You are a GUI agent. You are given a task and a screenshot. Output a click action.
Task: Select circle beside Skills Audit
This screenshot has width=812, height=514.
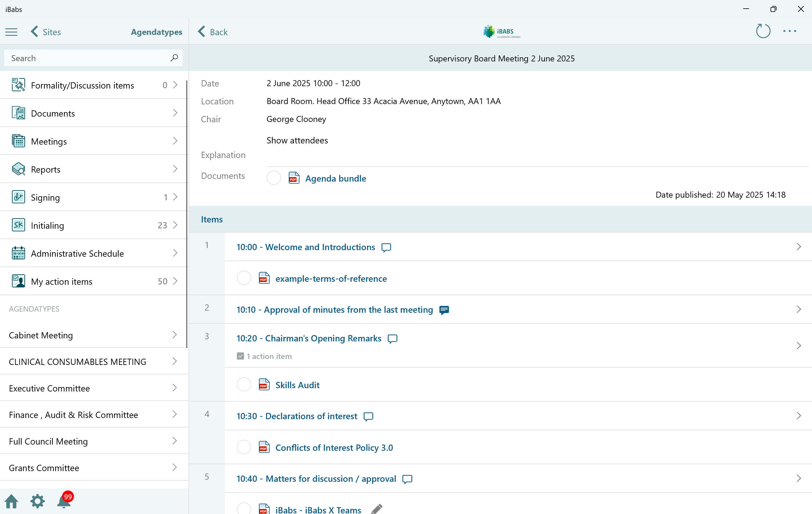pyautogui.click(x=244, y=385)
